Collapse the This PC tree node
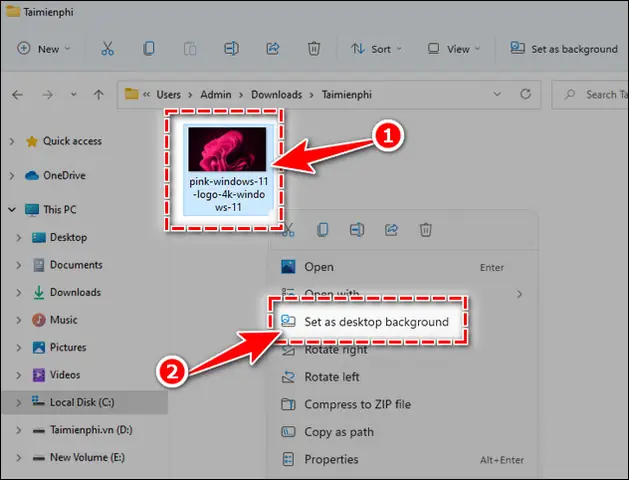629x480 pixels. 12,209
